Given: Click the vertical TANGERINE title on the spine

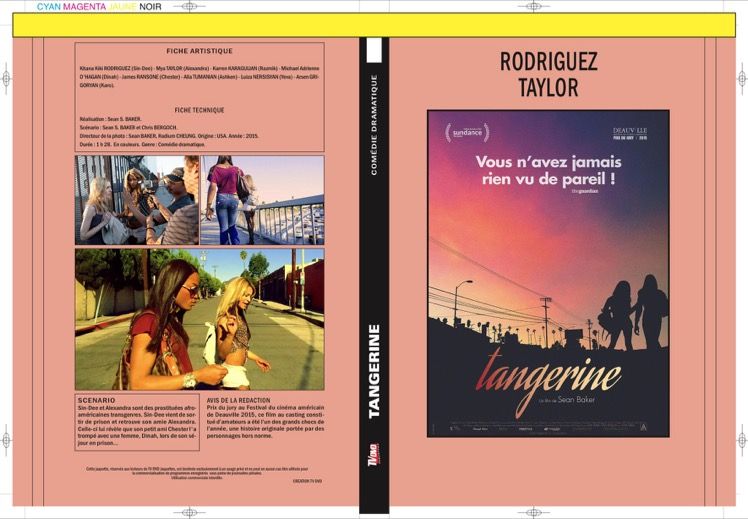Looking at the screenshot, I should (374, 371).
